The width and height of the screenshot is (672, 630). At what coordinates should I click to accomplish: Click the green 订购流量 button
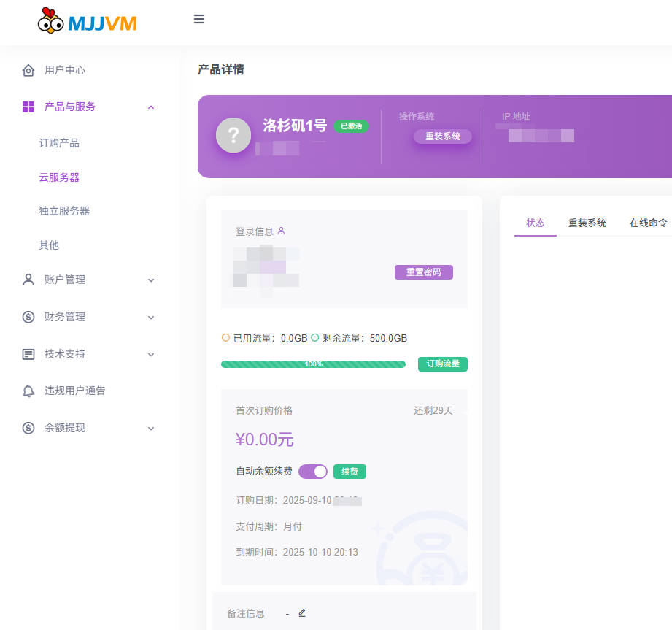443,364
